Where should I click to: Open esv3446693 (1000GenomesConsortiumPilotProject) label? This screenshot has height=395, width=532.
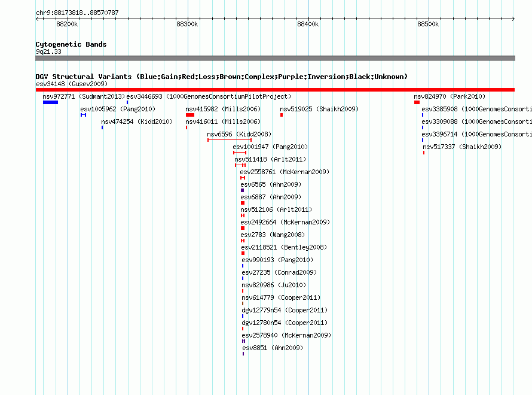[x=209, y=96]
